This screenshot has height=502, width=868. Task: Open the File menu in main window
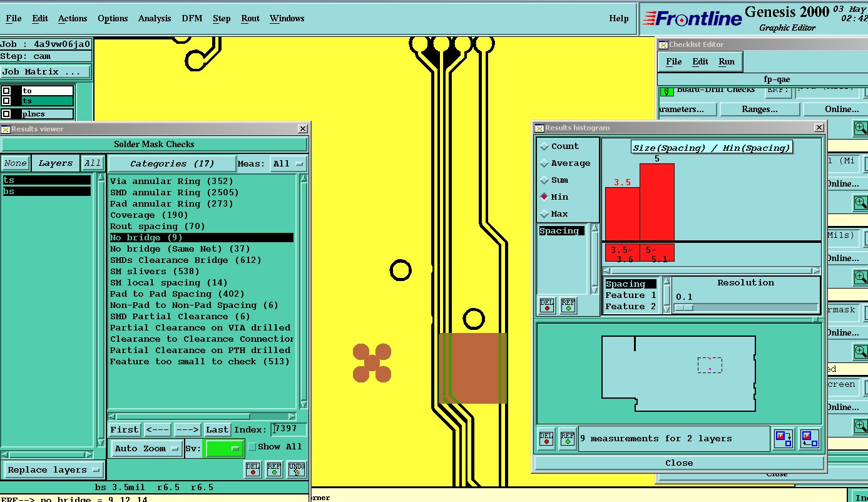(13, 18)
